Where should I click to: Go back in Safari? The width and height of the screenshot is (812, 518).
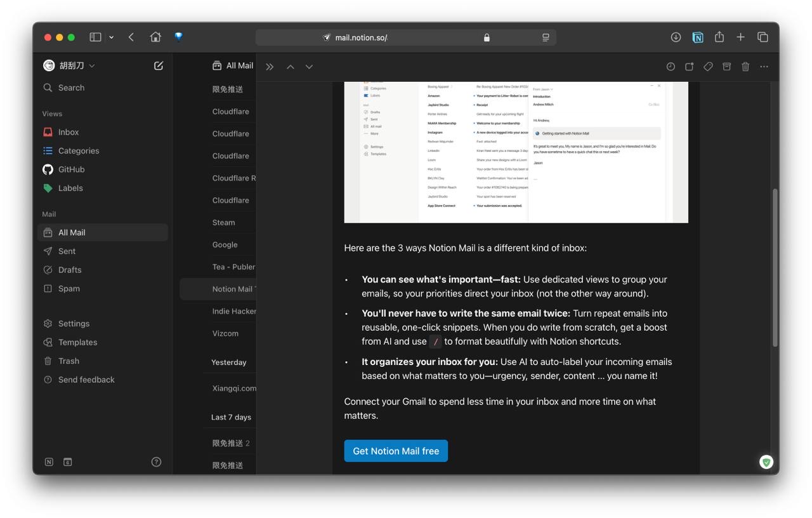[x=131, y=37]
